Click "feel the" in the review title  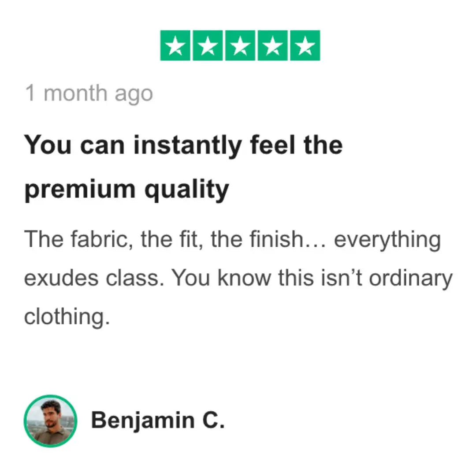(x=296, y=145)
